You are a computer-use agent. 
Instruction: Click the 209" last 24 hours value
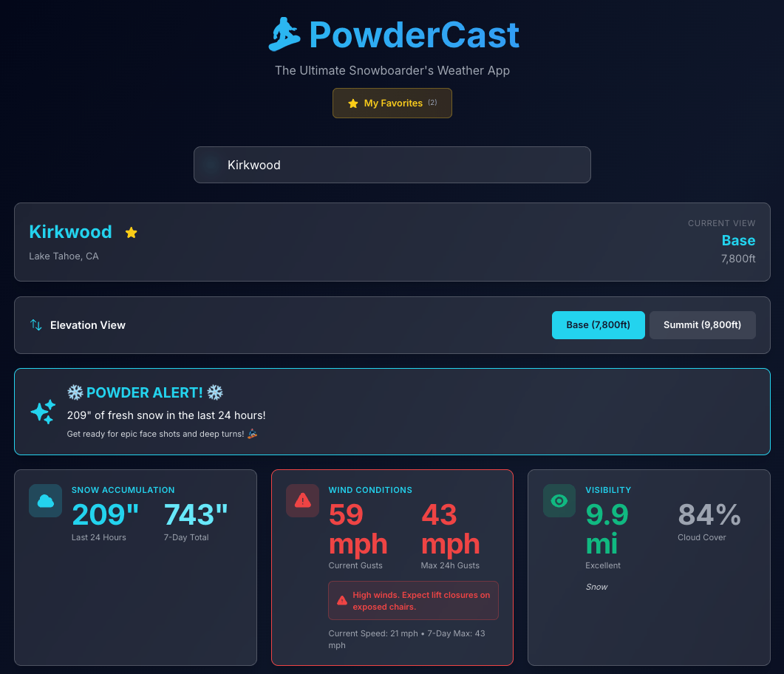click(x=105, y=514)
